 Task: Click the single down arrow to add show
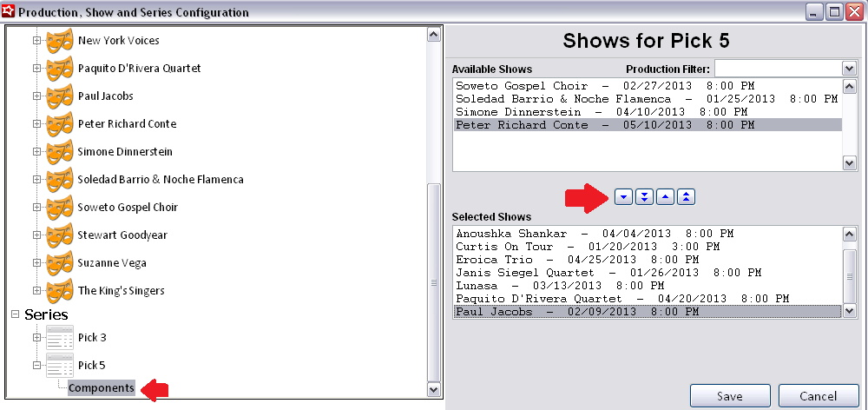click(x=623, y=197)
